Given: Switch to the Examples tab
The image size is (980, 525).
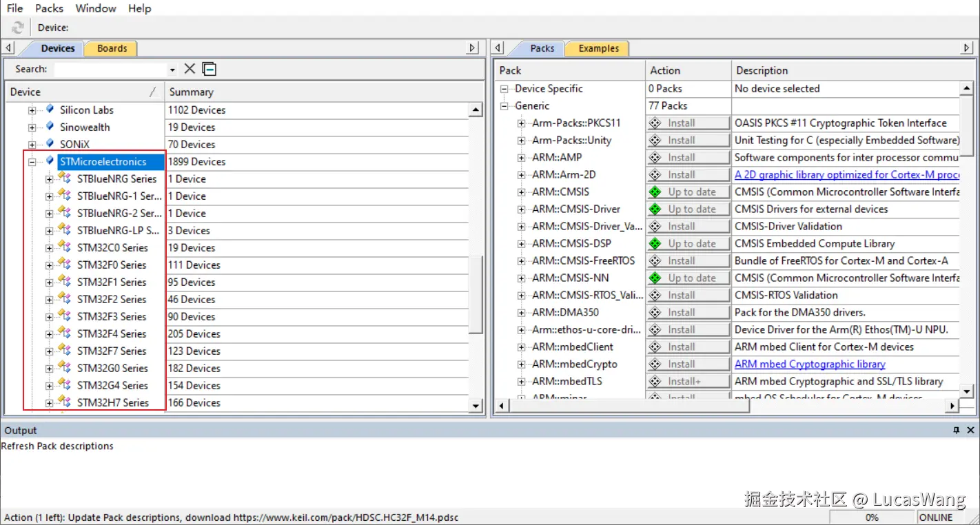Looking at the screenshot, I should click(598, 48).
